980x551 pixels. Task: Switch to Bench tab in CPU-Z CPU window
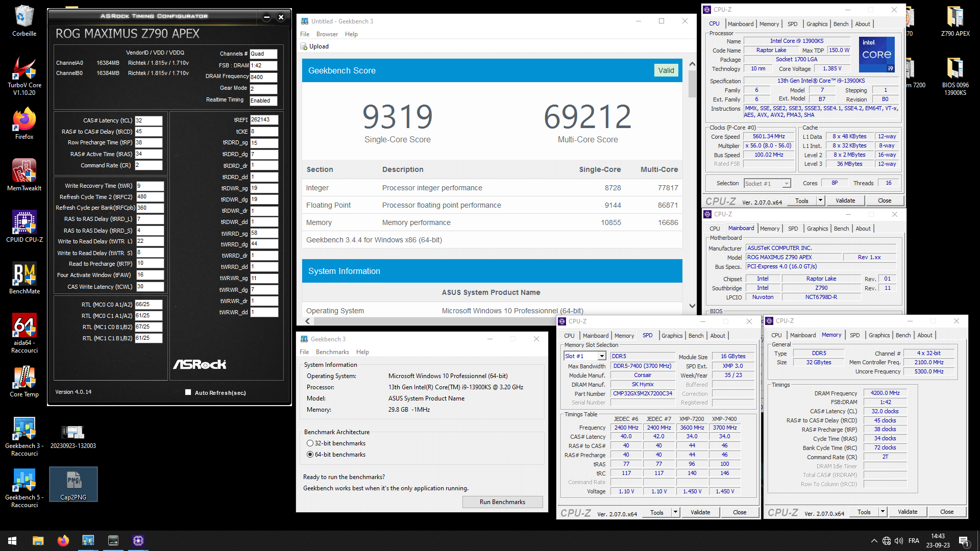[x=841, y=24]
